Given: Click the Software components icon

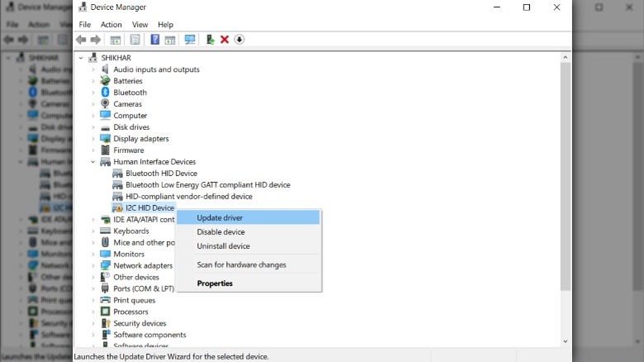Looking at the screenshot, I should coord(106,335).
